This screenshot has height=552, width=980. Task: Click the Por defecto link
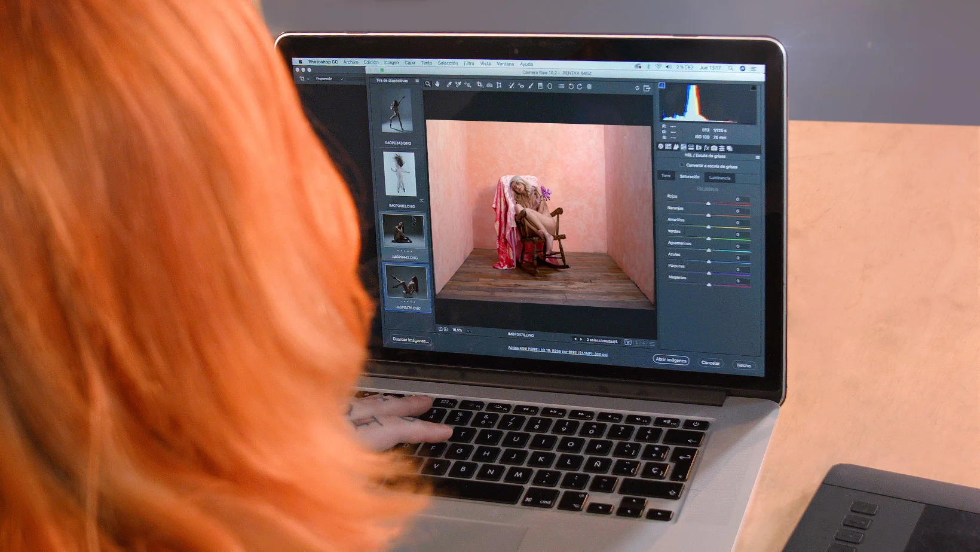pyautogui.click(x=708, y=189)
